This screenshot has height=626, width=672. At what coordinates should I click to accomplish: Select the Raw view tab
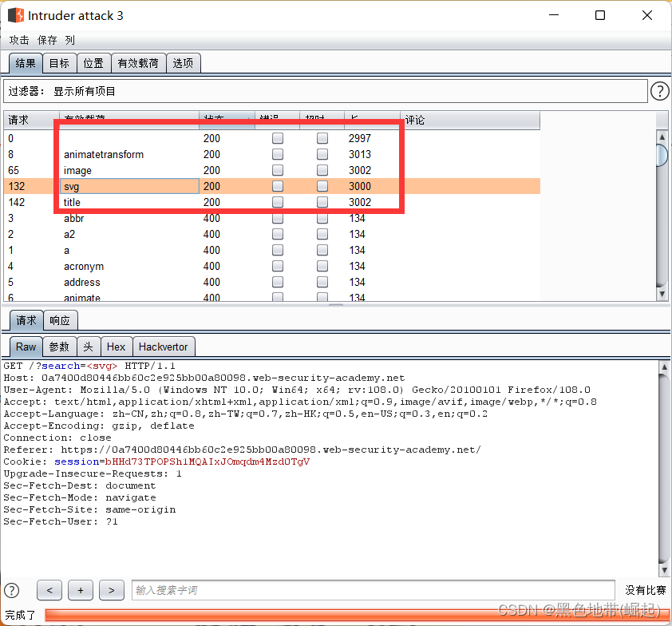coord(26,347)
